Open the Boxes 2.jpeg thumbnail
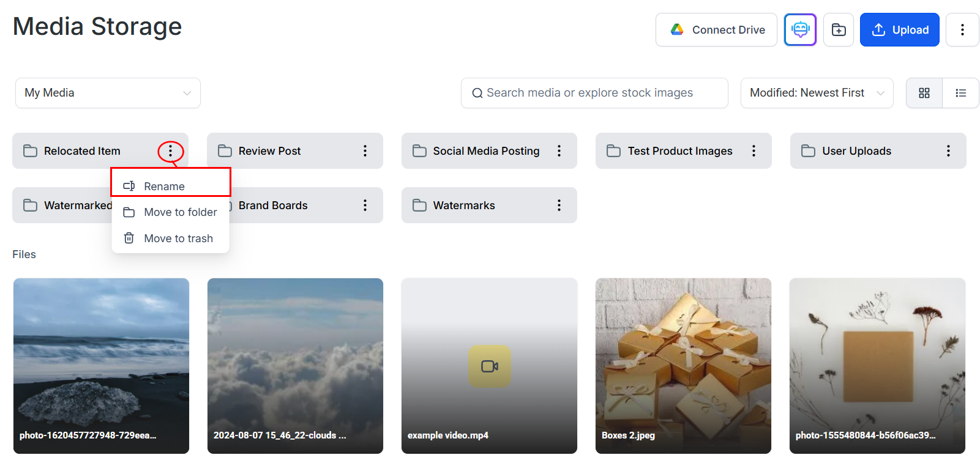 click(x=683, y=366)
